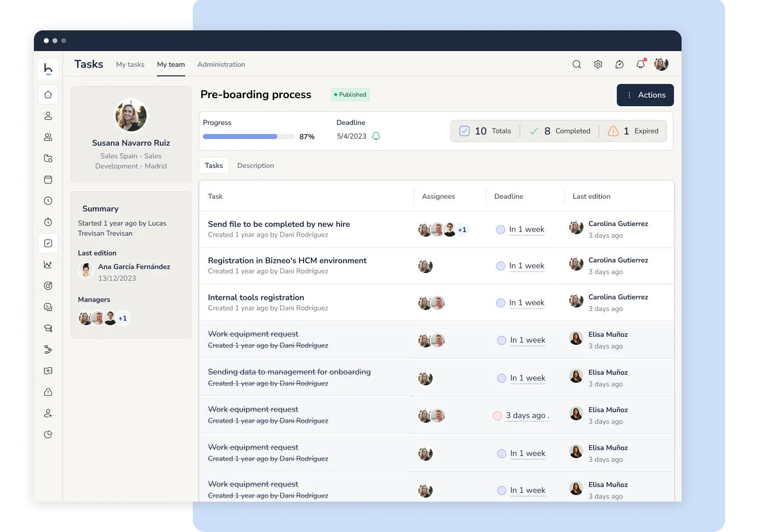
Task: Open the warning triangle sidebar icon
Action: [48, 392]
